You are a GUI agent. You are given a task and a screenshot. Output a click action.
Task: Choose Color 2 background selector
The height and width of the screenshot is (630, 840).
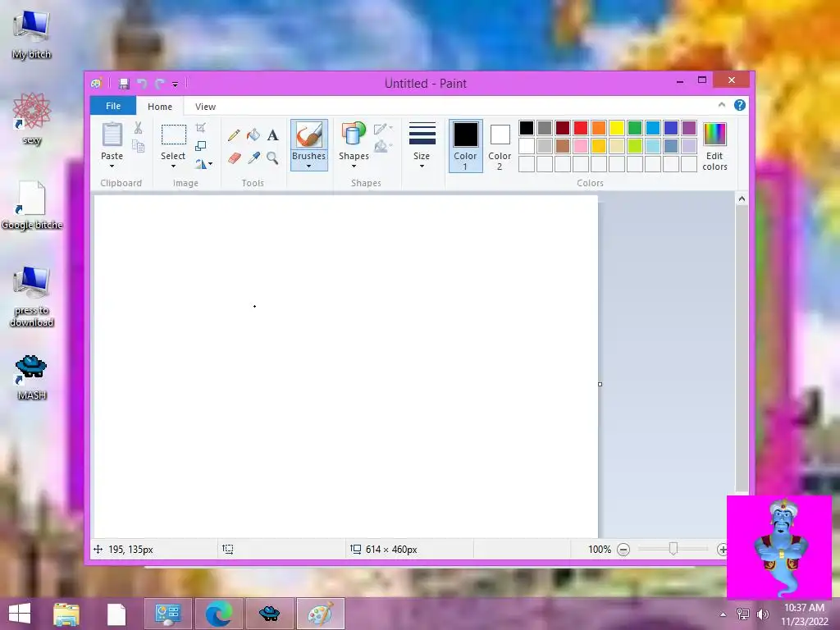point(500,146)
